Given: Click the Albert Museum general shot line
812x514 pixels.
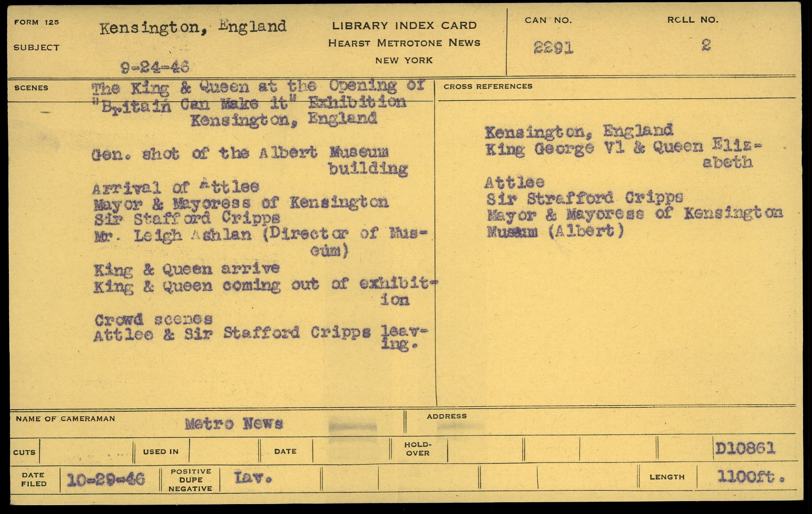Looking at the screenshot, I should pyautogui.click(x=240, y=153).
